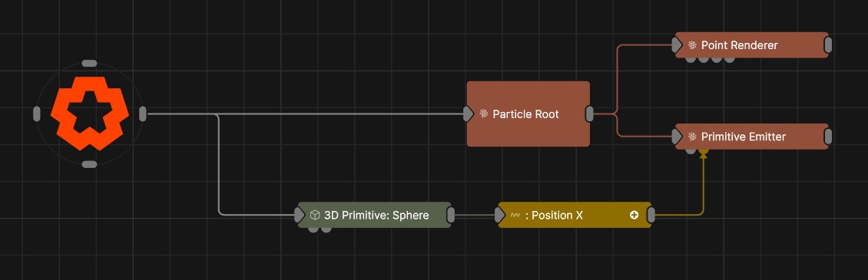Click the 3D Primitive: Sphere output port
868x280 pixels.
coord(451,215)
